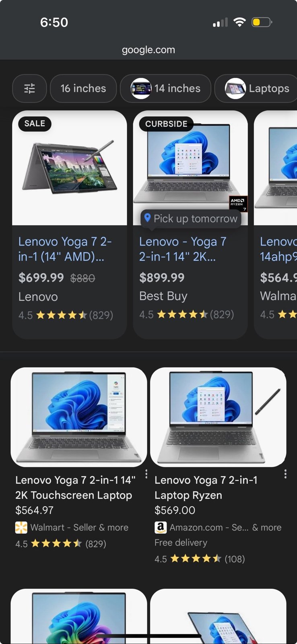Open Lenovo Yoga 7 2-in-1 (14" AMD) link
The height and width of the screenshot is (644, 297).
click(x=65, y=249)
